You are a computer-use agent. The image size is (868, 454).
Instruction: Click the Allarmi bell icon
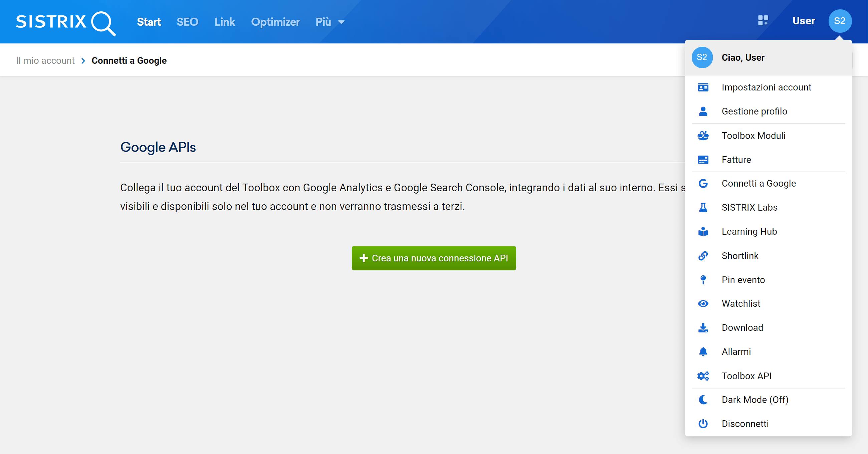click(x=703, y=352)
